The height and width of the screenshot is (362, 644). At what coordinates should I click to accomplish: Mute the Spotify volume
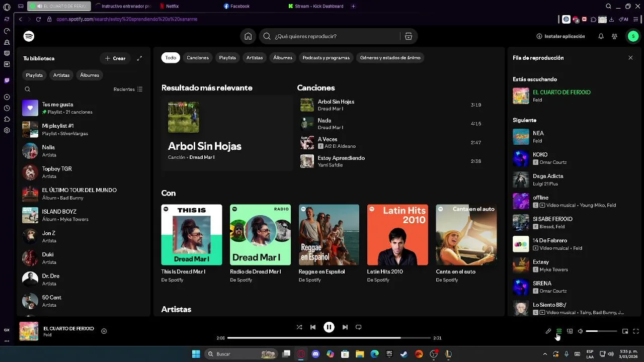coord(580,331)
